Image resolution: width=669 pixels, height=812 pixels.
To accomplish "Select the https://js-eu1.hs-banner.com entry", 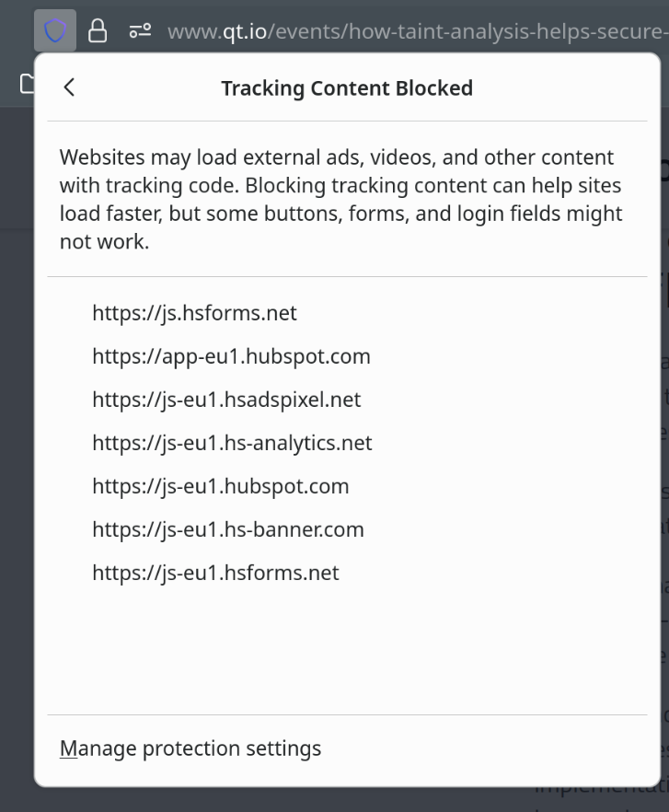I will click(x=227, y=529).
